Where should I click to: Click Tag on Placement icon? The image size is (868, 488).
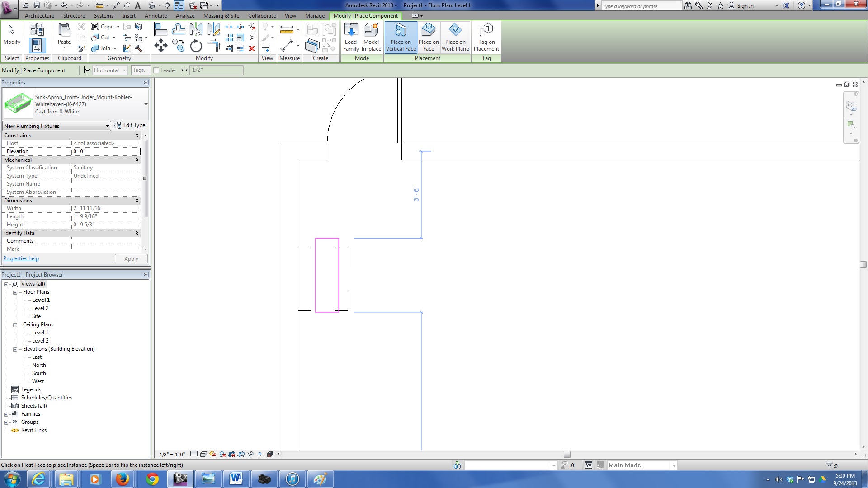tap(486, 37)
